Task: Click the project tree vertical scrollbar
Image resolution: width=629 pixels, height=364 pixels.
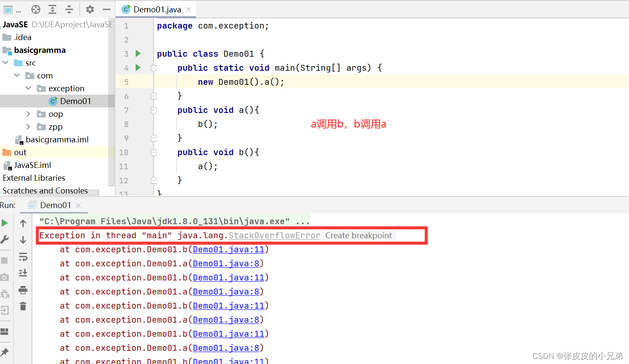Action: 111,102
